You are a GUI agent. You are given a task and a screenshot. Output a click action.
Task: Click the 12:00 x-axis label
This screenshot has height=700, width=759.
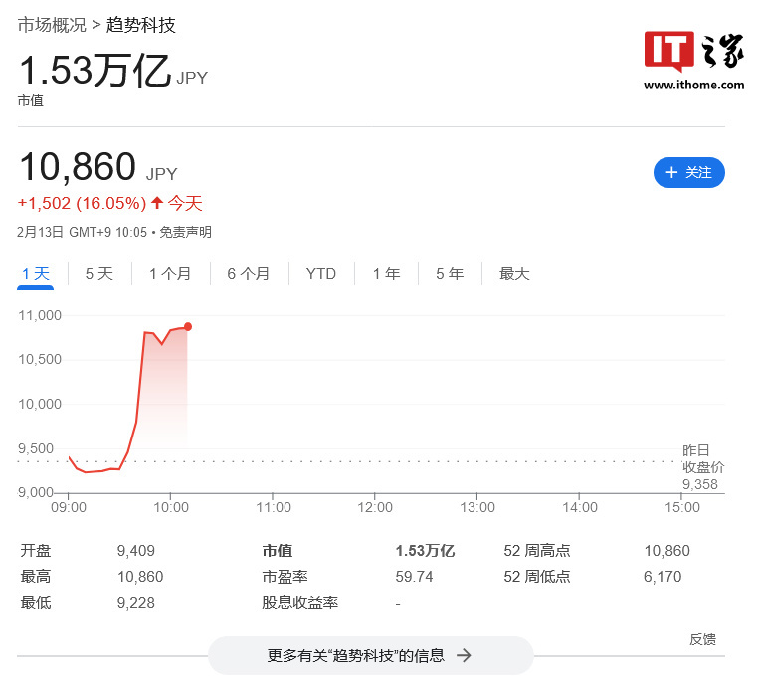coord(375,507)
